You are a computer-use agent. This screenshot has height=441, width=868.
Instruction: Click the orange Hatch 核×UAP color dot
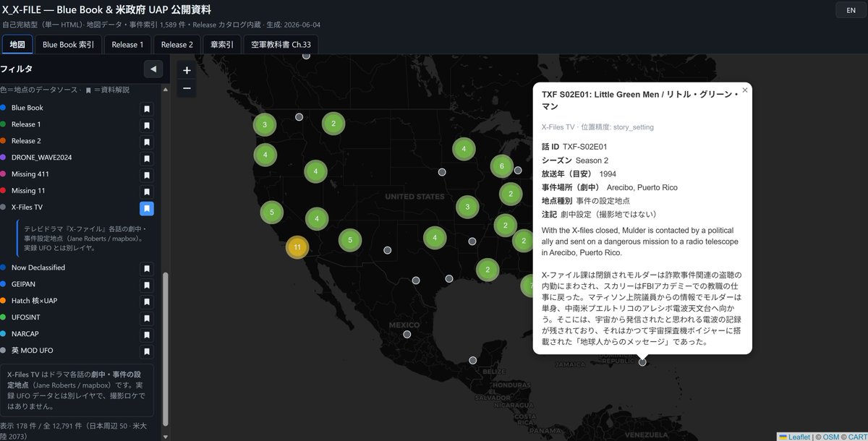pos(4,301)
